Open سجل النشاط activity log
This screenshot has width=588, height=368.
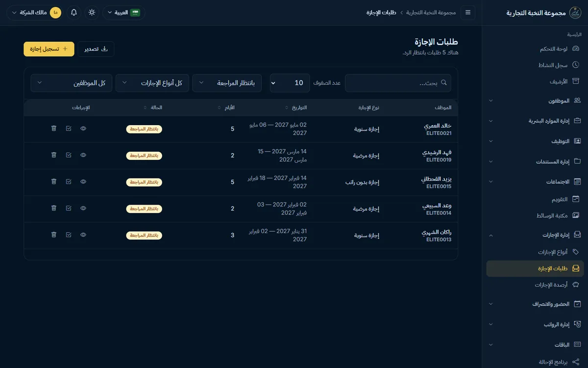[x=535, y=65]
